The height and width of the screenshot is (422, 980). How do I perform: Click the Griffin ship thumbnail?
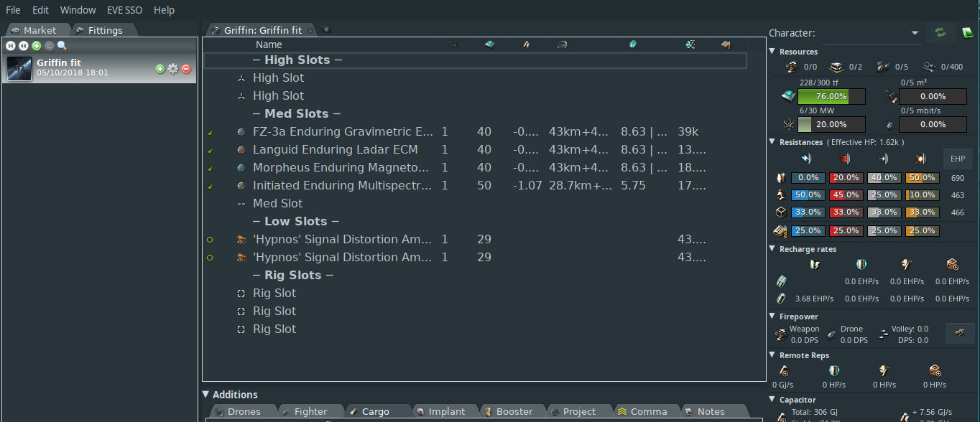pyautogui.click(x=19, y=69)
